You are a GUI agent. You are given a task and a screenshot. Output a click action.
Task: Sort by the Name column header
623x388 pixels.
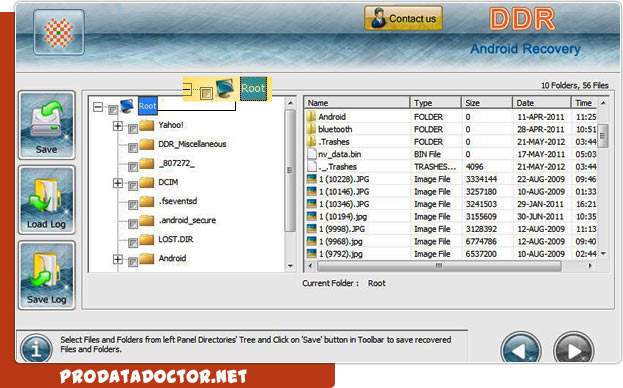[x=357, y=103]
